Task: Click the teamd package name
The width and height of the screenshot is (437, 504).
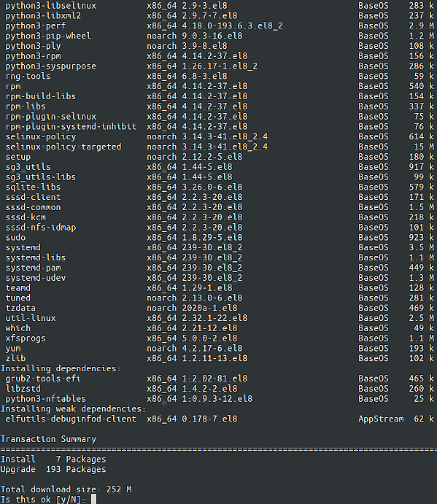Action: (x=18, y=288)
